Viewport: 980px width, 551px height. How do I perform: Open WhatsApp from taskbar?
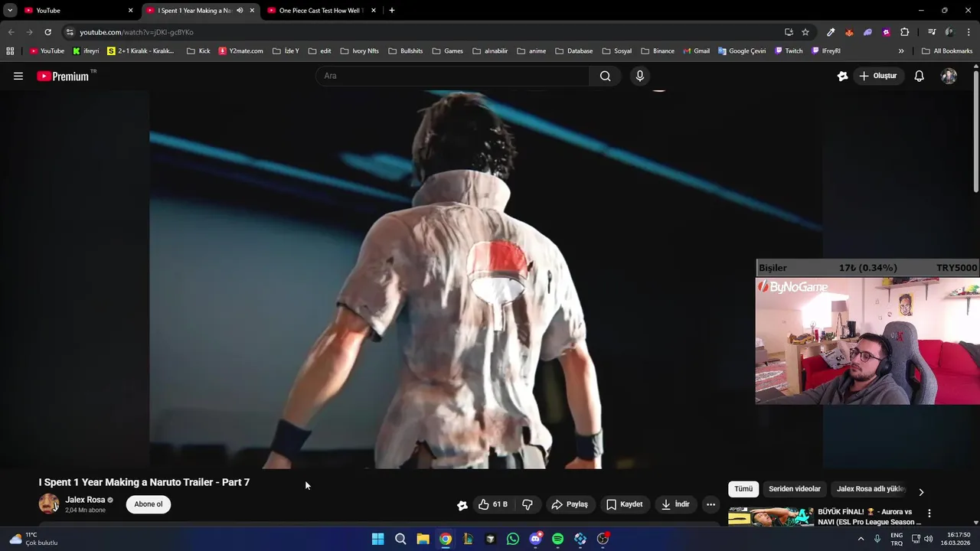click(x=513, y=539)
